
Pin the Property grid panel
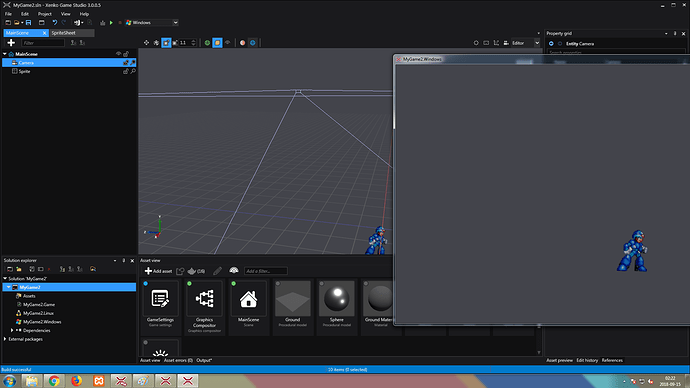tap(675, 33)
